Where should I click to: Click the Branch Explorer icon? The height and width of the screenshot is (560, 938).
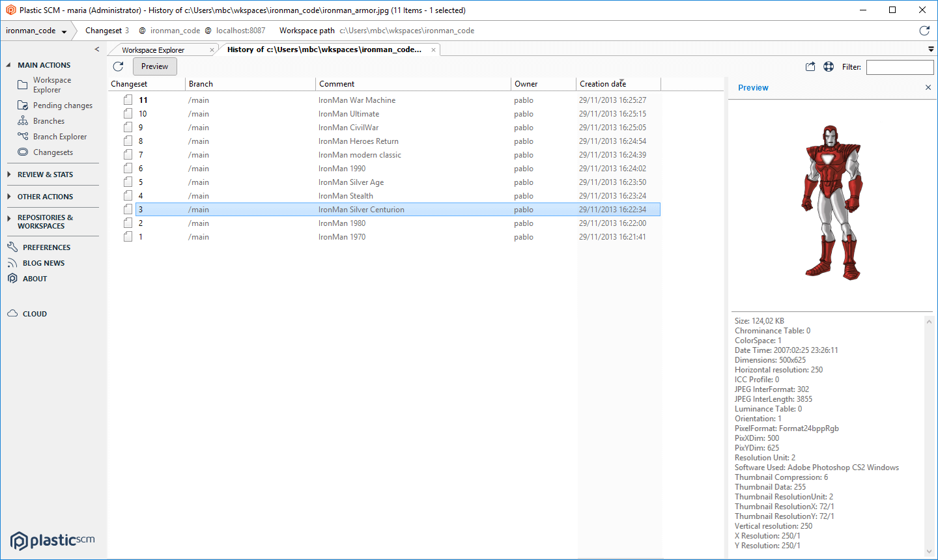point(23,137)
